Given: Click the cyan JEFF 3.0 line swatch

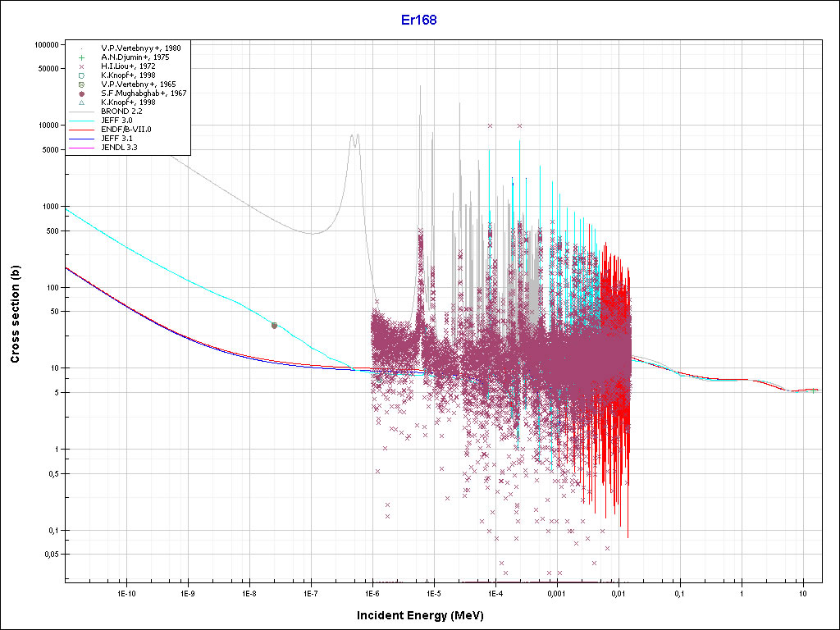Looking at the screenshot, I should 82,121.
